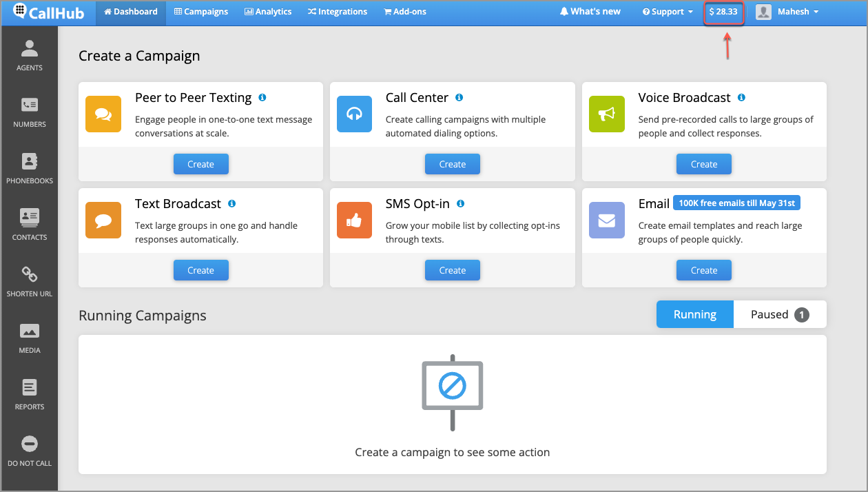The height and width of the screenshot is (492, 868).
Task: Click the 100K free emails badge
Action: coord(737,203)
